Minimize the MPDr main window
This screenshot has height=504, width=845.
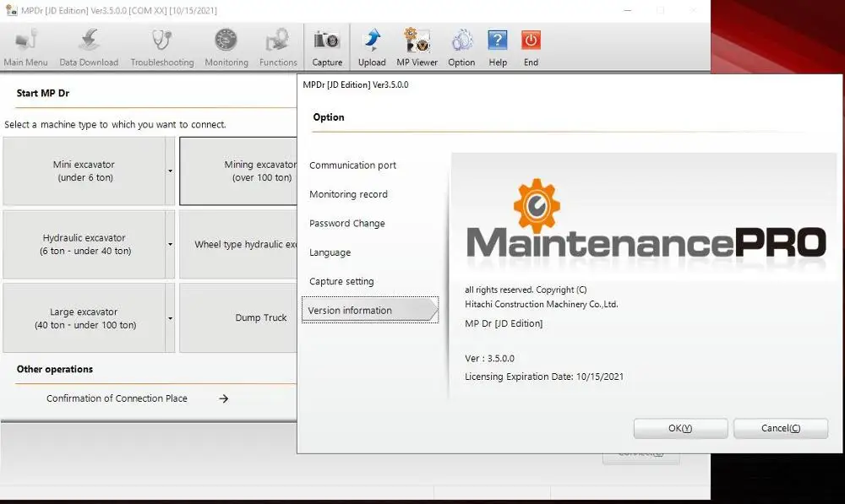[x=628, y=10]
